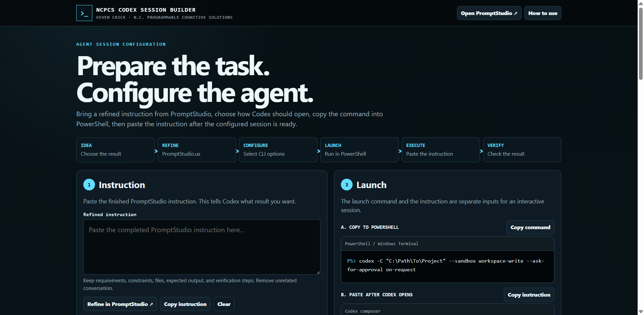Click the 'Codex composer' label
This screenshot has height=315, width=644.
tap(363, 311)
